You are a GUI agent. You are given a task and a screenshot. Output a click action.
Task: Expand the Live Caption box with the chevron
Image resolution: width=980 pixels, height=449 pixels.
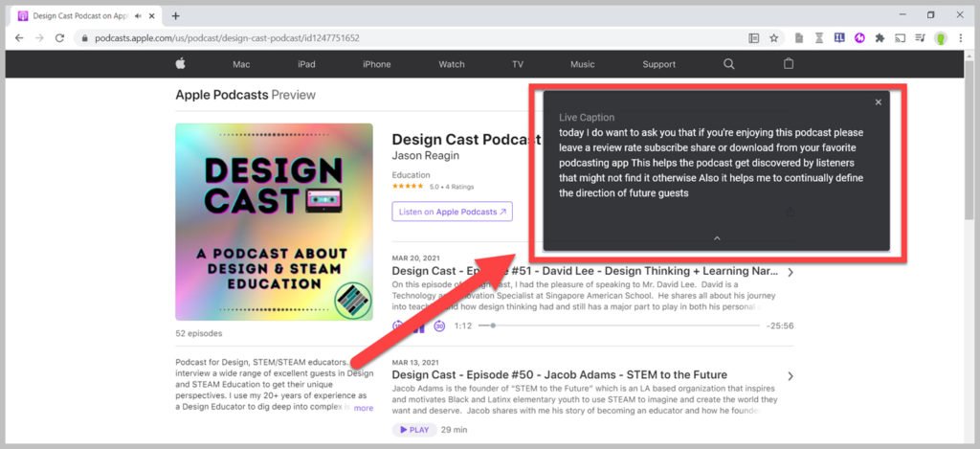click(x=717, y=238)
